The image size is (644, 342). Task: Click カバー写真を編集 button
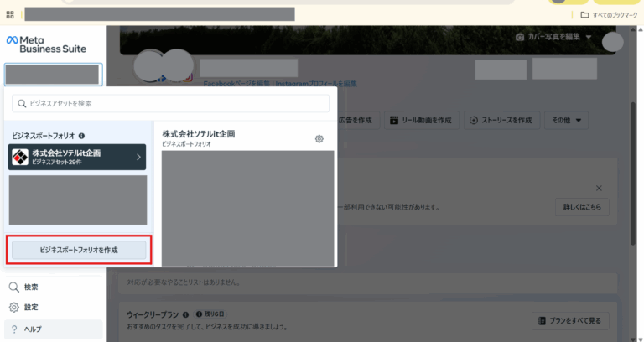coord(553,37)
